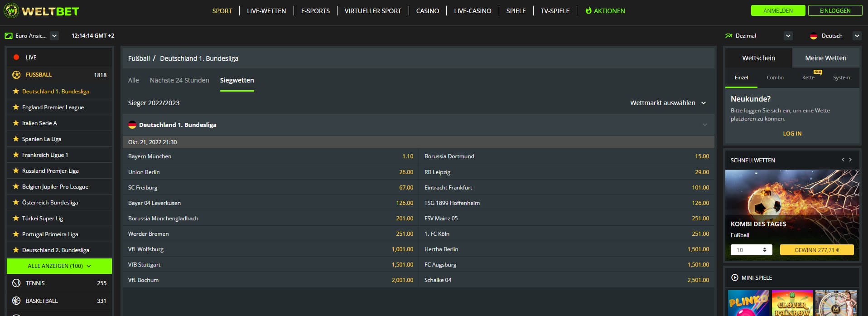Click the Fußball breadcrumb link

[x=139, y=58]
